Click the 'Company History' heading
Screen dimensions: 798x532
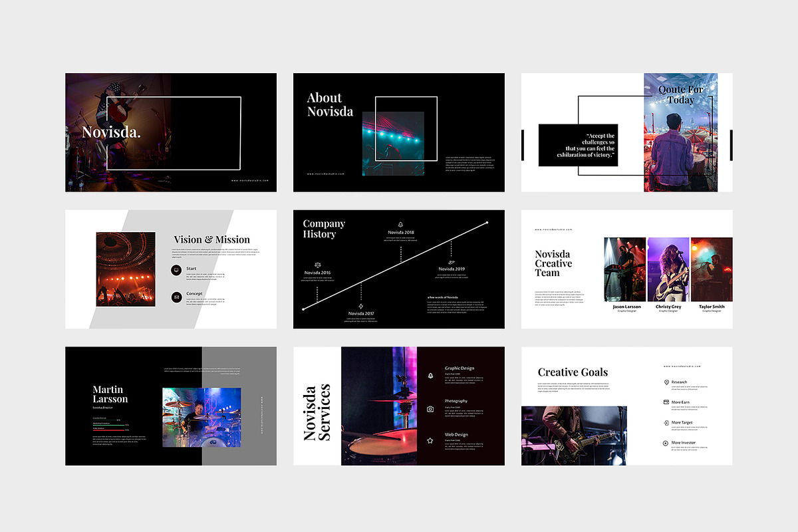coord(324,229)
